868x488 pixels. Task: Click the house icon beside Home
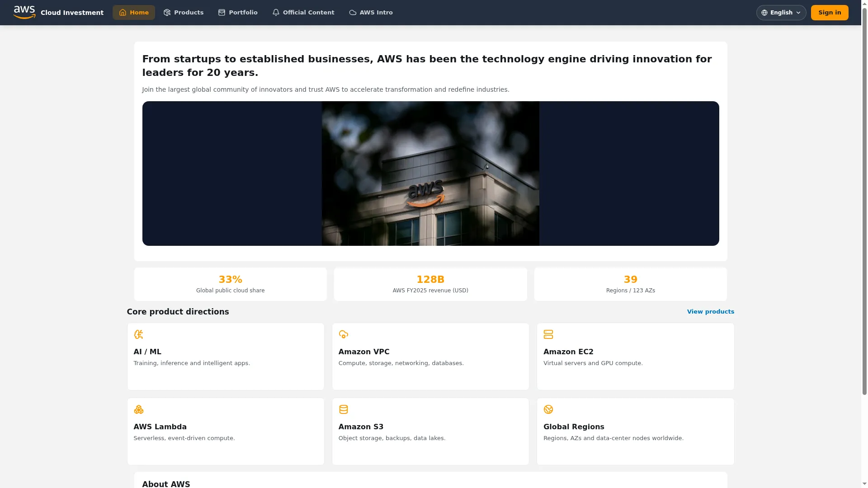[123, 13]
